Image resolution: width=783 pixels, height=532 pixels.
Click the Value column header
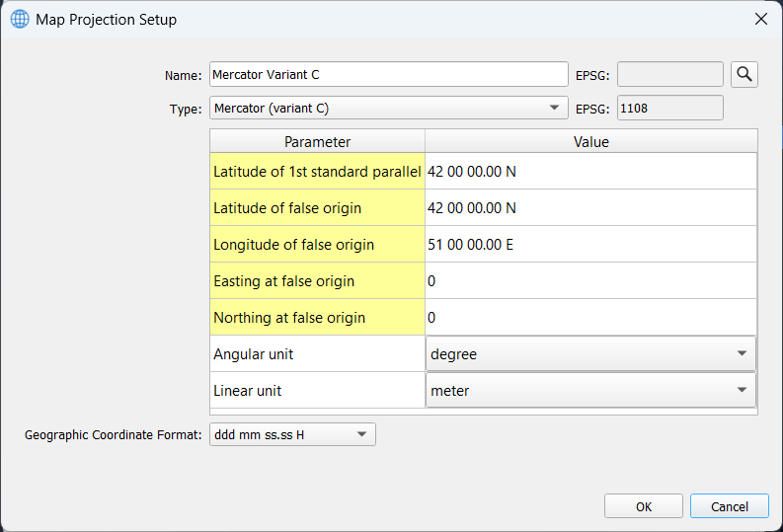pos(590,142)
